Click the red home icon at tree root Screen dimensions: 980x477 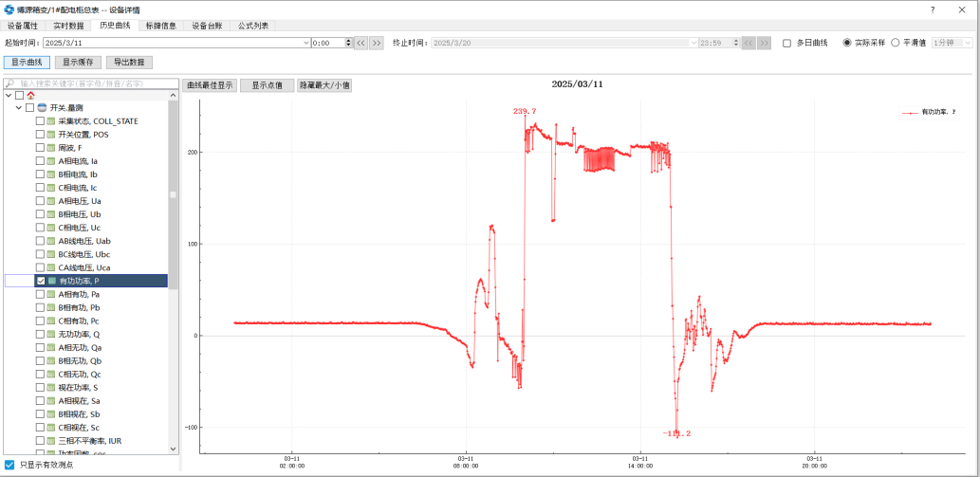click(30, 96)
